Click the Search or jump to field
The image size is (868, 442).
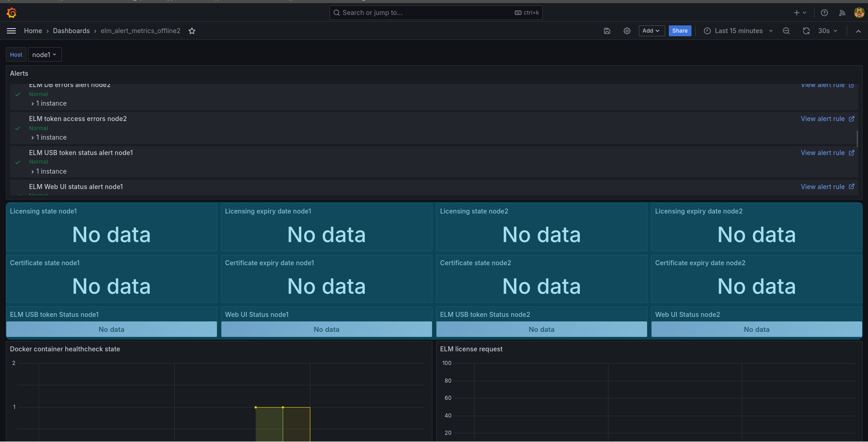[x=427, y=13]
